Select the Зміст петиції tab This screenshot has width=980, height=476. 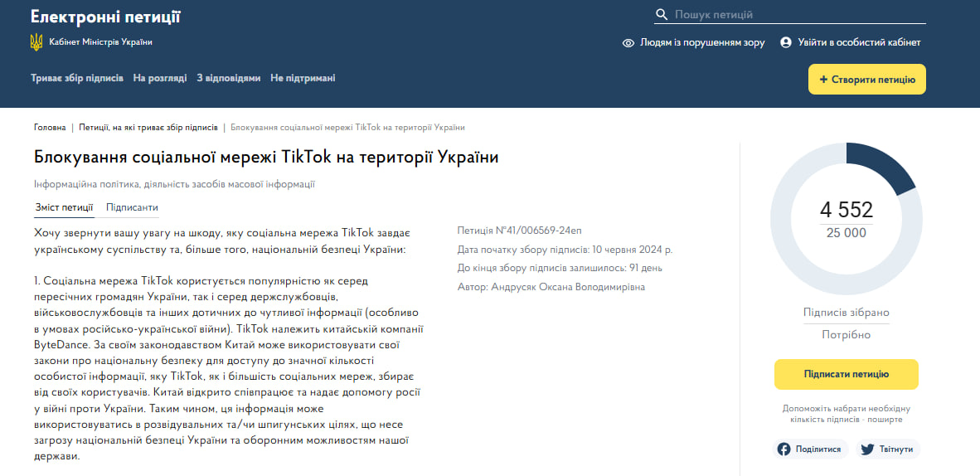click(65, 207)
